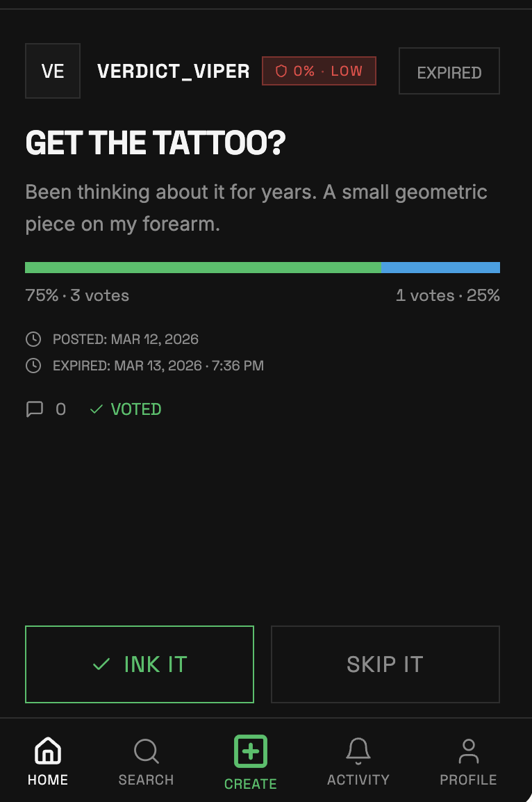
Task: Open the 0% LOW reputation dropdown
Action: point(319,70)
